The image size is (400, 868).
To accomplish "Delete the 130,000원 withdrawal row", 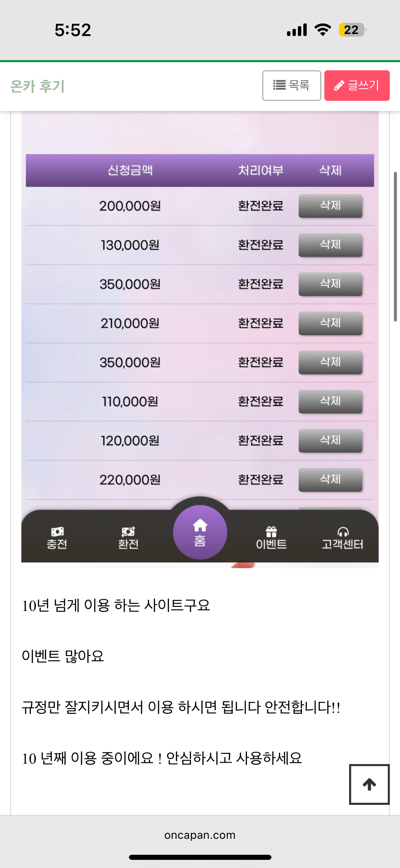I will [x=330, y=245].
